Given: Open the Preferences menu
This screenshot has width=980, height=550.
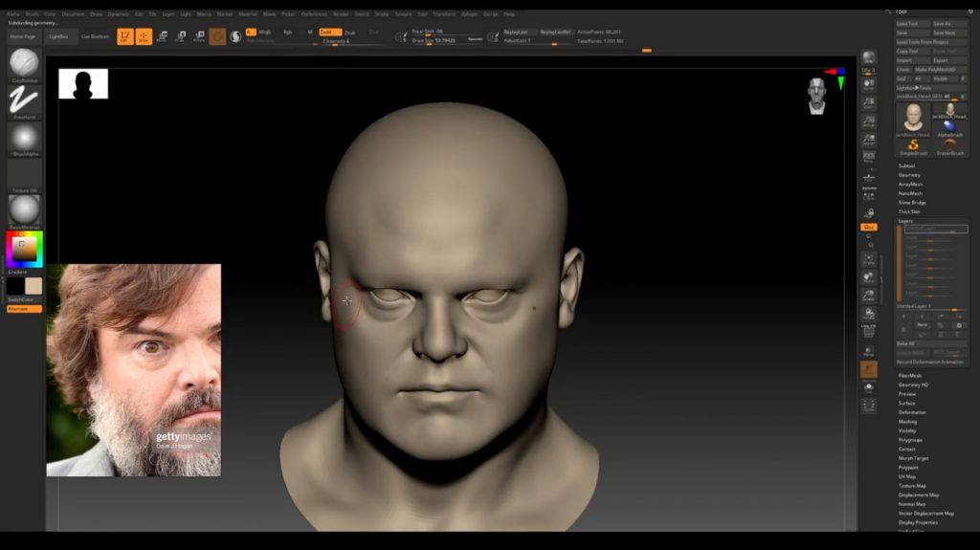Looking at the screenshot, I should (314, 13).
